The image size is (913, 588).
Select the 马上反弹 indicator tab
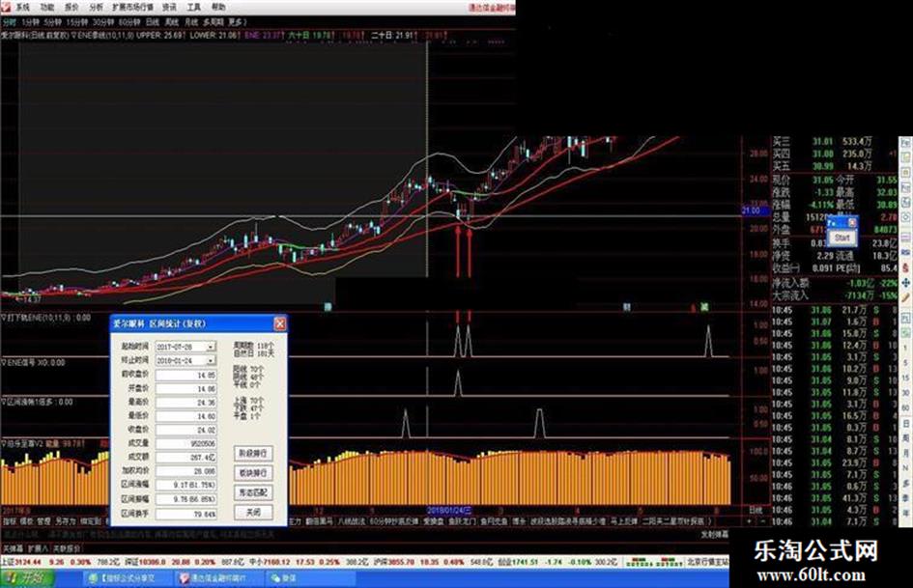tap(623, 521)
